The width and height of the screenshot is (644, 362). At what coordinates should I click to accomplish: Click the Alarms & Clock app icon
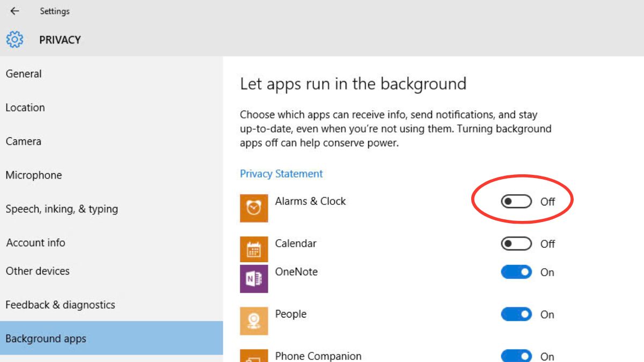[x=254, y=208]
